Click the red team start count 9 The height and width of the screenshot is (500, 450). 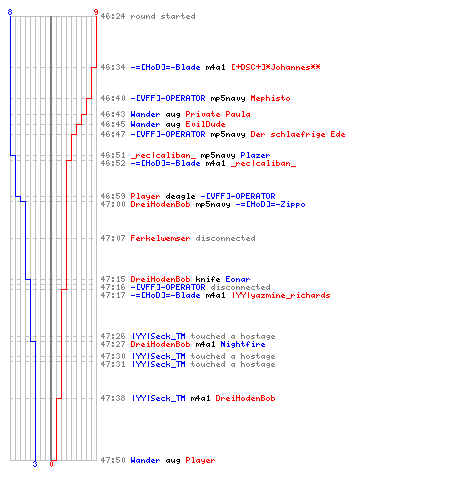96,12
